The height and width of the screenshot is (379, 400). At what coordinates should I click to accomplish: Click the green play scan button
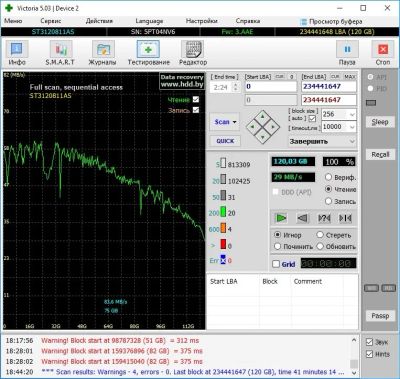tap(281, 218)
